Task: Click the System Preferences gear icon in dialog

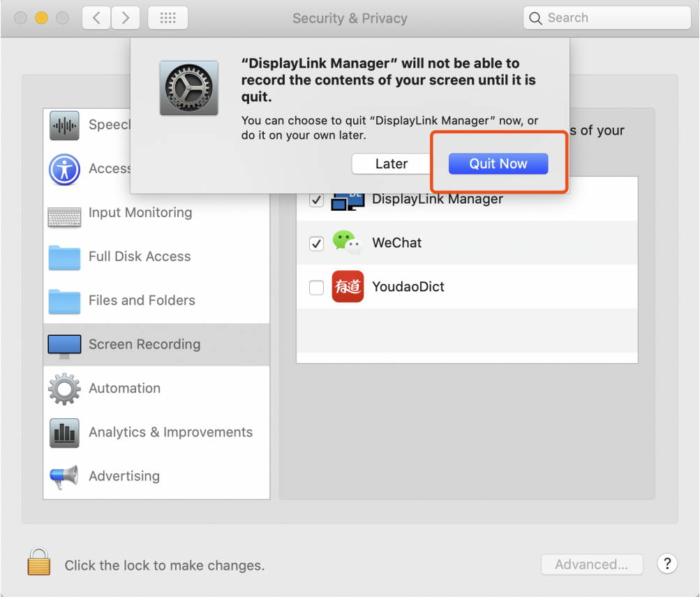Action: pos(189,88)
